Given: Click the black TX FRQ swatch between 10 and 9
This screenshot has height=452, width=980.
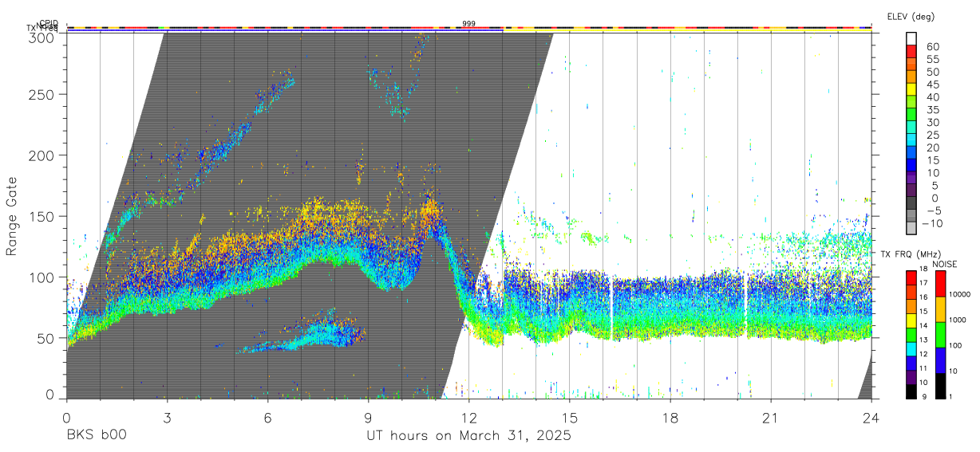Looking at the screenshot, I should point(911,390).
